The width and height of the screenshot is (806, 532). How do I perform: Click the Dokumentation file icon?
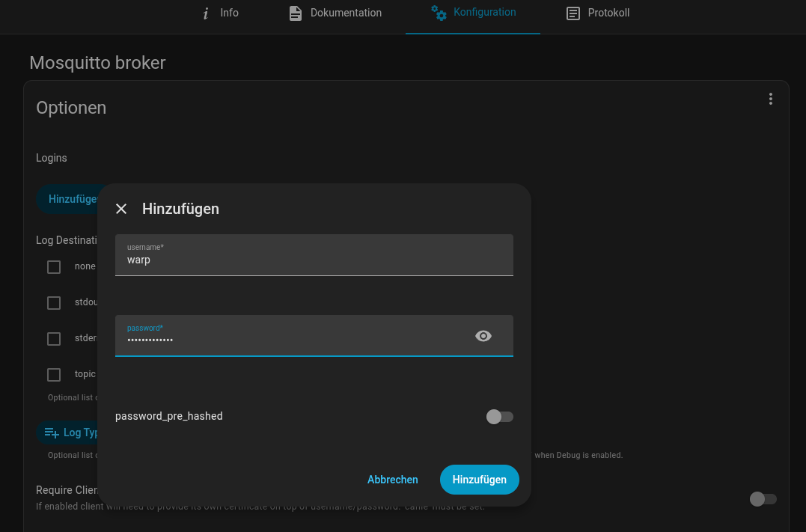pyautogui.click(x=296, y=13)
